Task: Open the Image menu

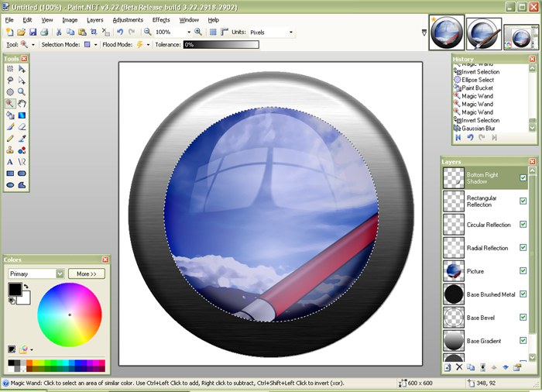Action: 70,20
